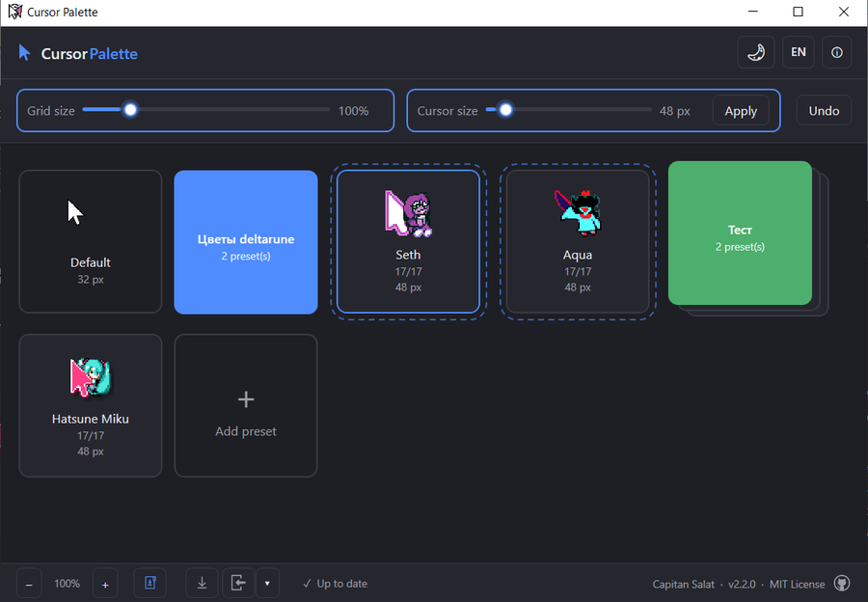Viewport: 868px width, 602px height.
Task: Open the blue address book icon
Action: click(x=150, y=583)
